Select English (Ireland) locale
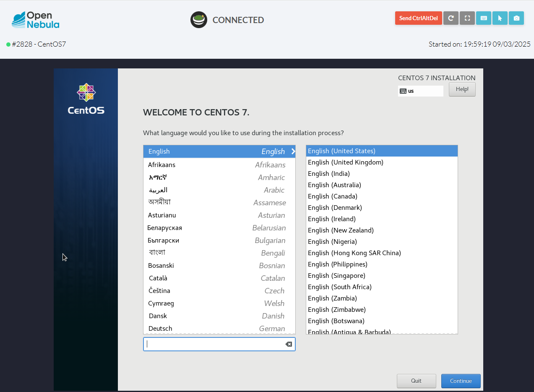Viewport: 534px width, 392px height. coord(382,219)
